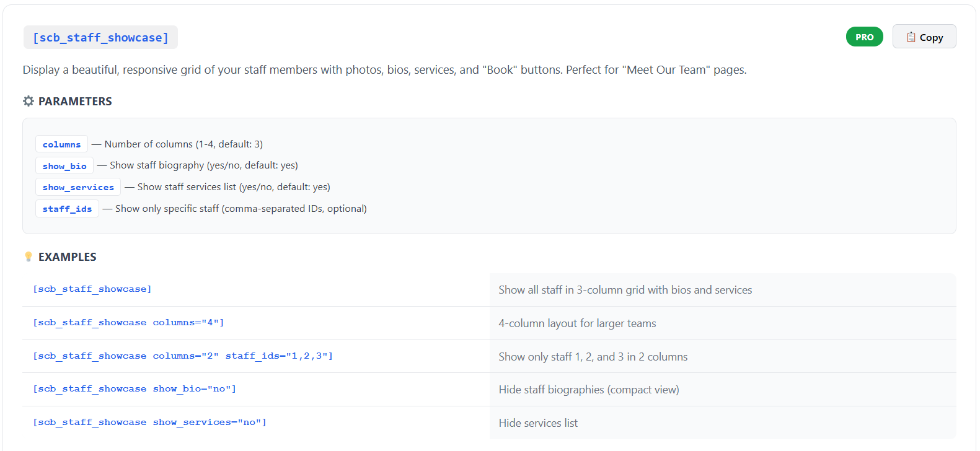Select the show_services parameter tag

(78, 187)
